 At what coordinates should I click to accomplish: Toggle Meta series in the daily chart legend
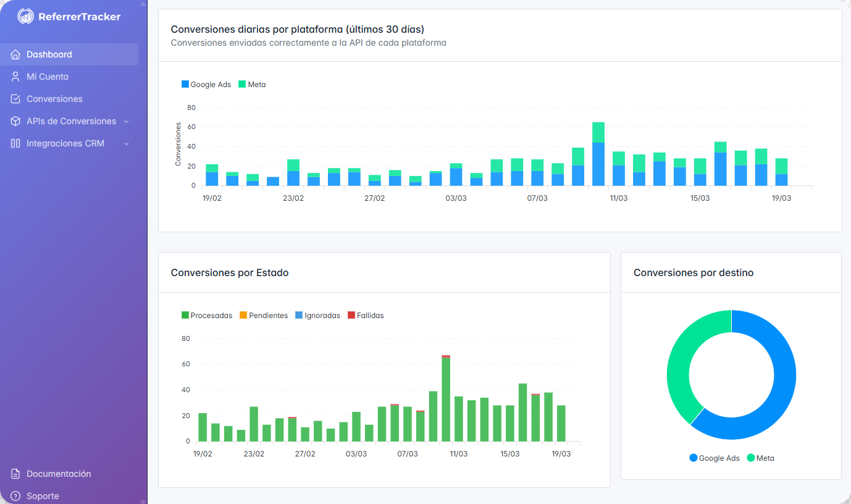pos(252,84)
